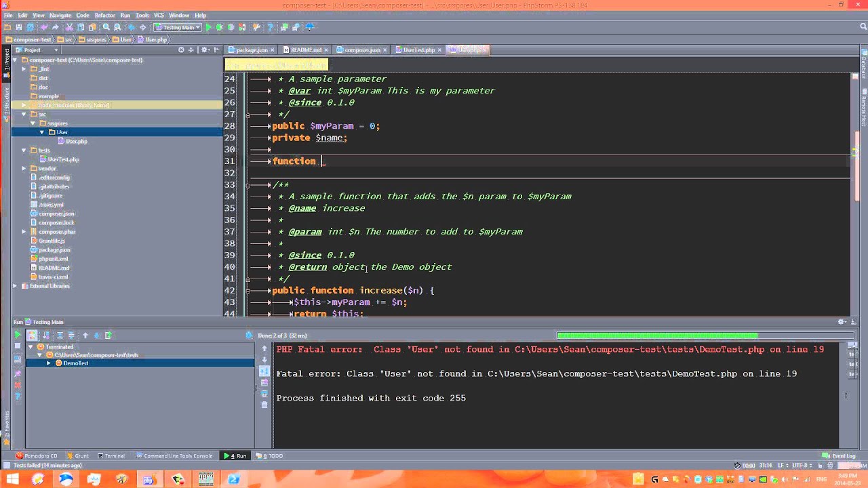The height and width of the screenshot is (488, 868).
Task: Expand the DemoTest result node
Action: [49, 363]
